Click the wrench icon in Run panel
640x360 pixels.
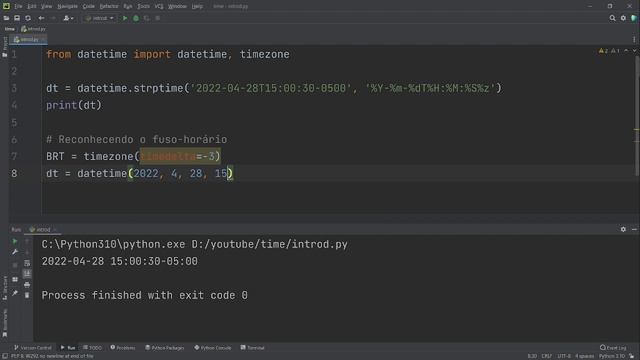[x=15, y=252]
